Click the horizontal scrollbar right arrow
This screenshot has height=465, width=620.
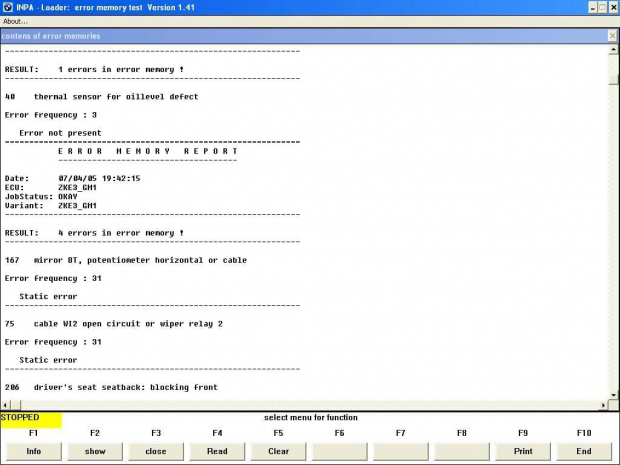click(602, 405)
